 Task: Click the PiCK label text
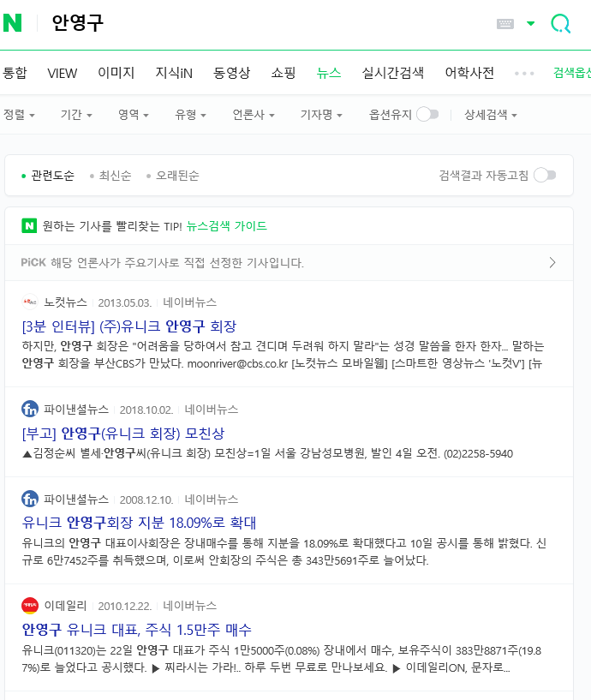tap(33, 262)
